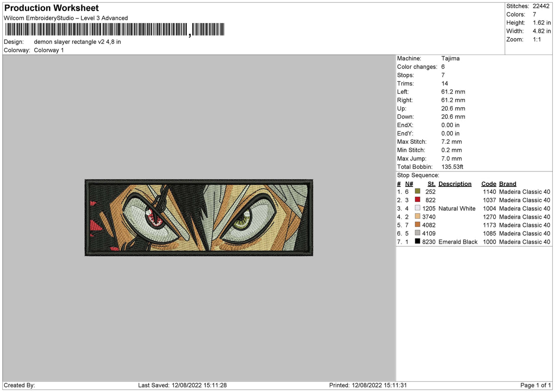
Task: Click the Natural White thread swatch
Action: click(x=418, y=208)
